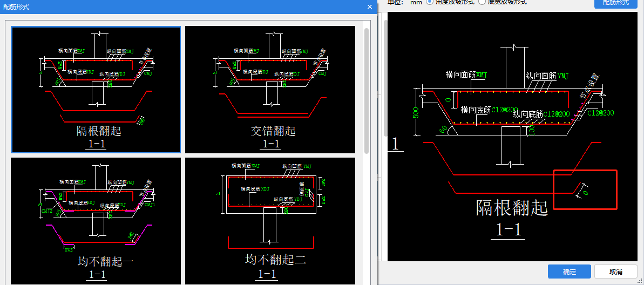Select the 底宽放坡形式 radio button
The width and height of the screenshot is (644, 285).
482,2
